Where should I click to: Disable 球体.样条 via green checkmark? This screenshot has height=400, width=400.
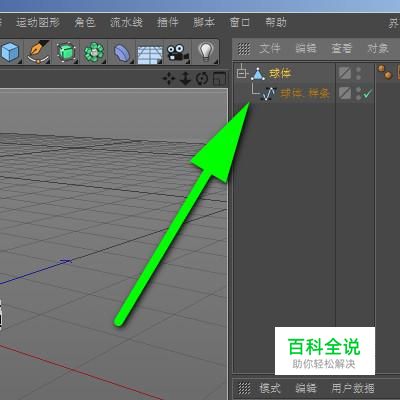[x=367, y=94]
